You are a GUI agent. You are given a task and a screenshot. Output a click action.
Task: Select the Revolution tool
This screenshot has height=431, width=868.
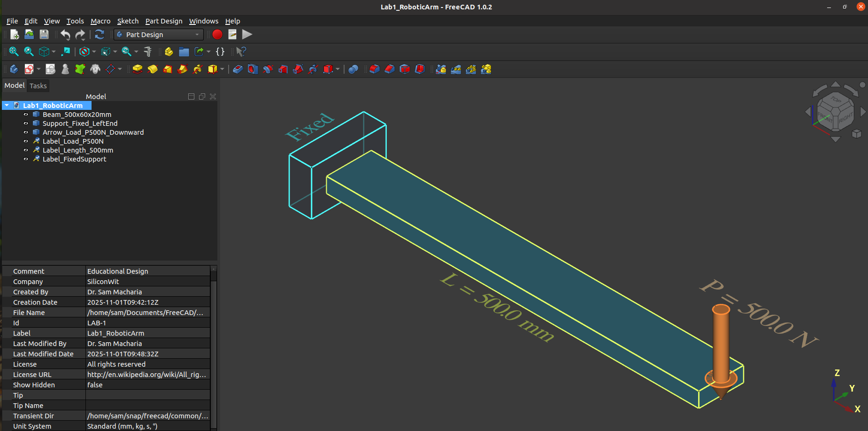pos(152,69)
